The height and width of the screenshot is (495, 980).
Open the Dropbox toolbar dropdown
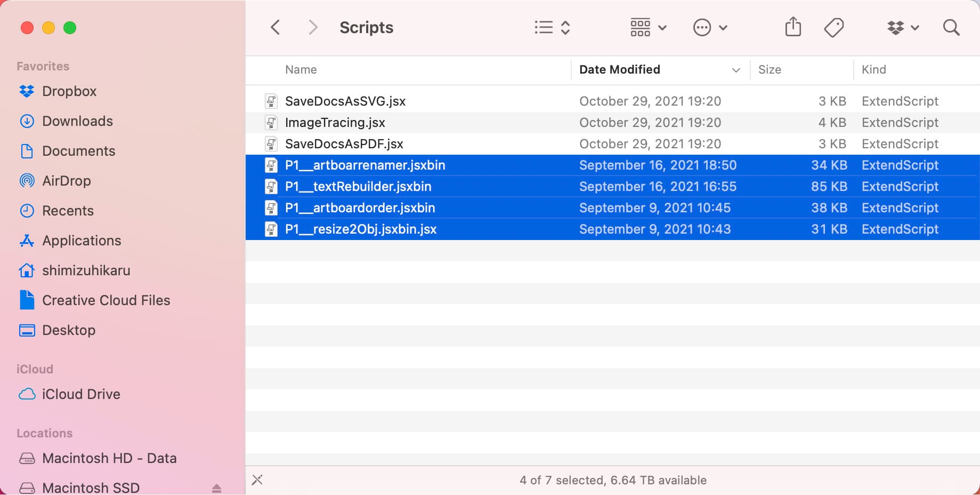(903, 27)
